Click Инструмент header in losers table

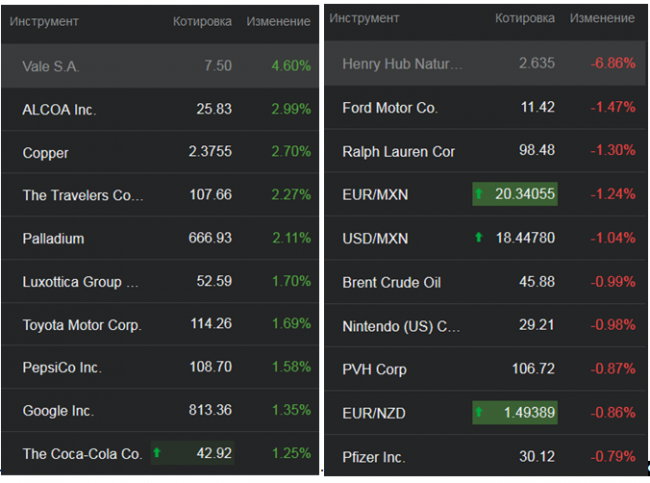(x=364, y=19)
